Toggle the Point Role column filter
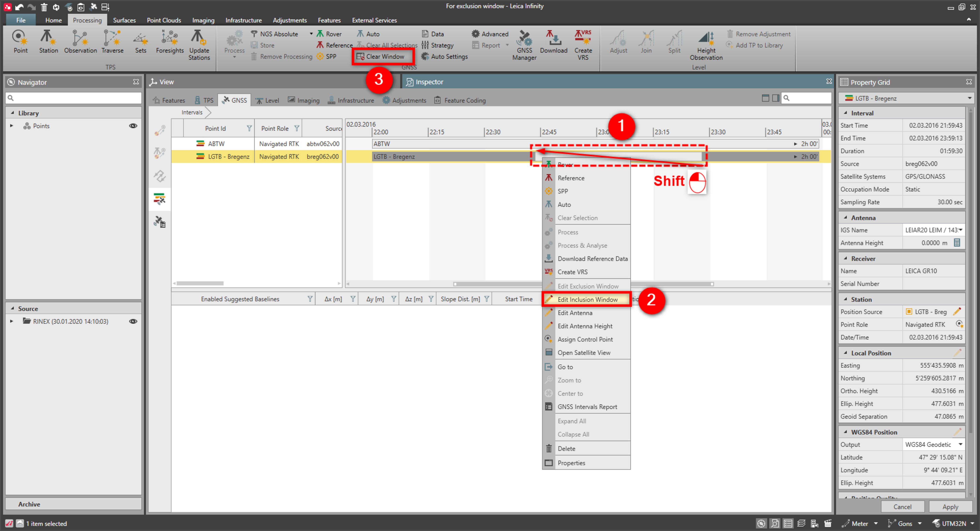Screen dimensions: 980x531 tap(297, 128)
